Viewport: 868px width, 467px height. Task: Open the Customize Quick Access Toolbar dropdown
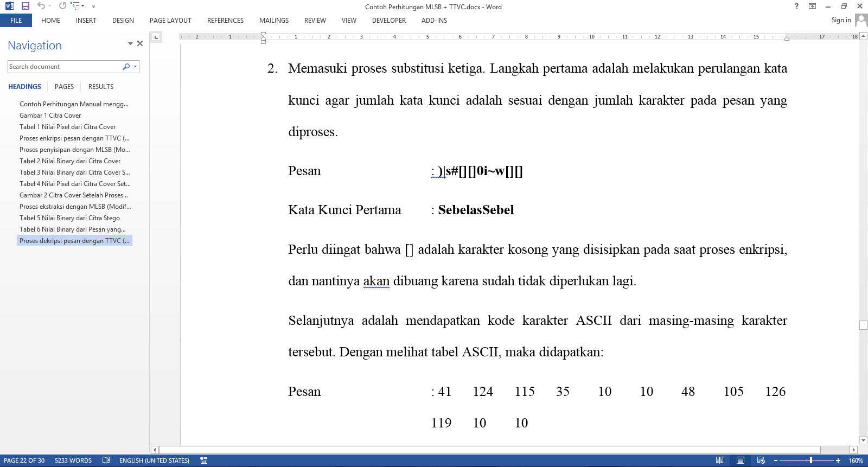click(93, 7)
